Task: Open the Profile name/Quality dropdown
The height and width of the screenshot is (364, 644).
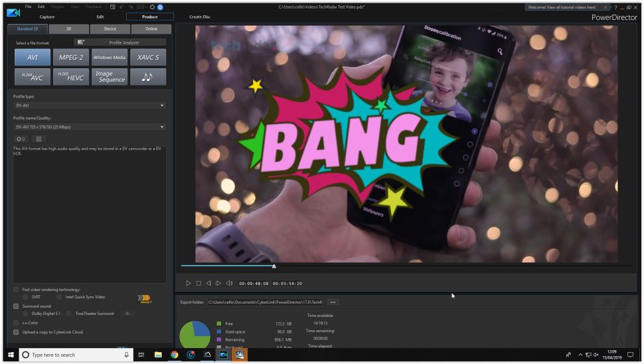Action: (90, 127)
